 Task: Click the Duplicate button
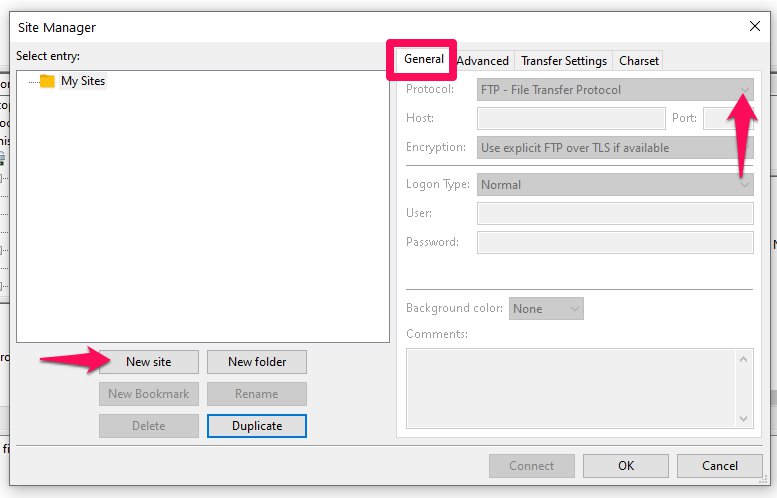pos(257,426)
